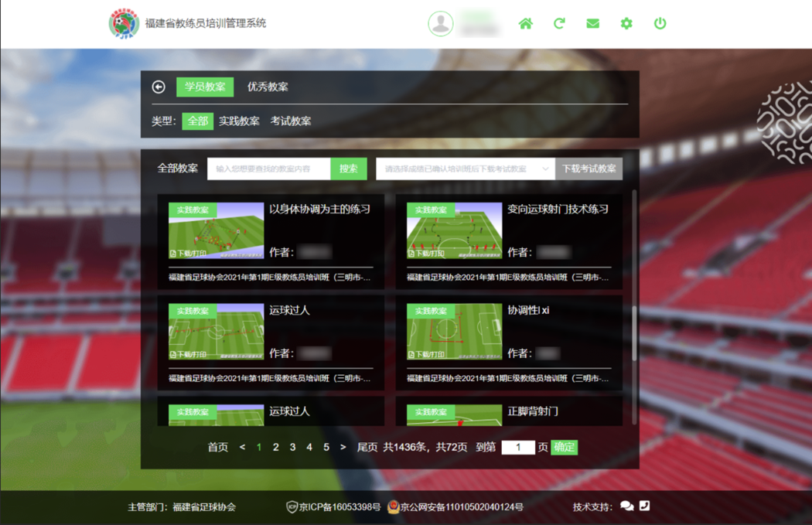This screenshot has height=525, width=812.
Task: Open the 京公网安备11010502040124号 link
Action: point(455,507)
